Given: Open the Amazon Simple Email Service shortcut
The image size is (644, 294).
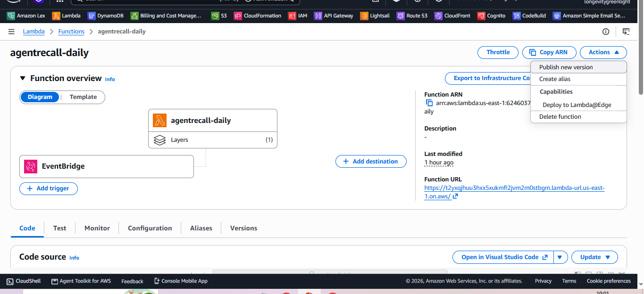Looking at the screenshot, I should tap(589, 16).
